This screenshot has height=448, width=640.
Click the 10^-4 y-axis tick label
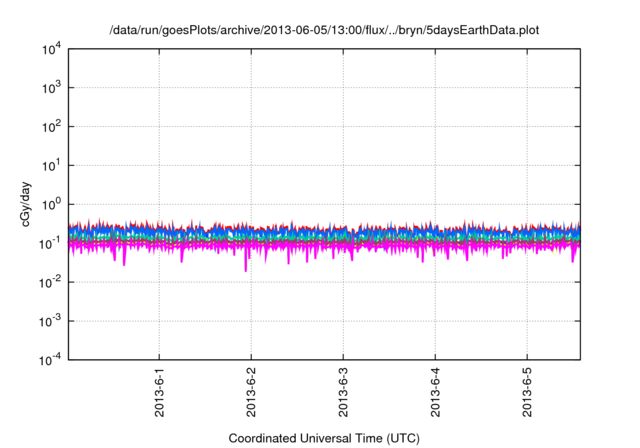click(50, 360)
